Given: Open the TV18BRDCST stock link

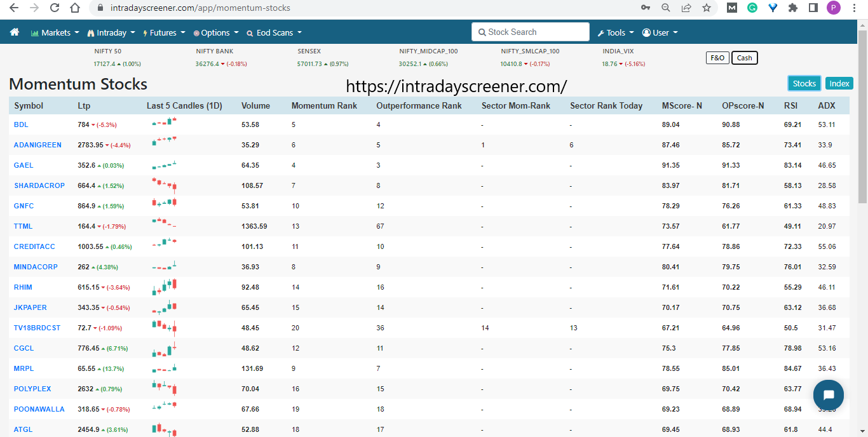Looking at the screenshot, I should (x=37, y=328).
